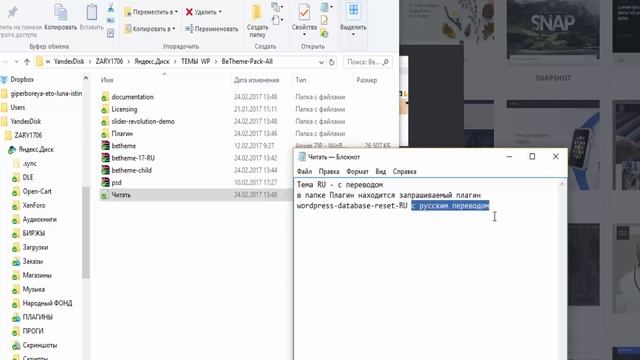Sort by the 'Дата изменения' column header
The height and width of the screenshot is (360, 640).
tap(256, 80)
